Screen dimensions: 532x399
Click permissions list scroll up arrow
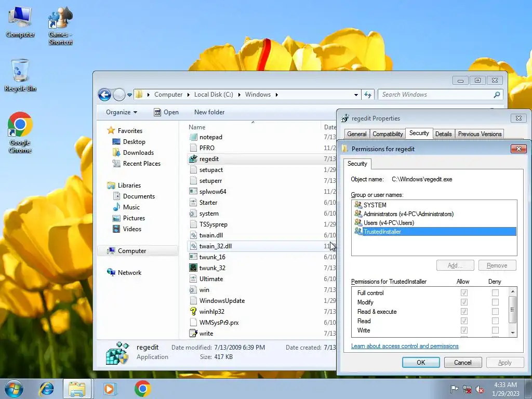pyautogui.click(x=513, y=291)
